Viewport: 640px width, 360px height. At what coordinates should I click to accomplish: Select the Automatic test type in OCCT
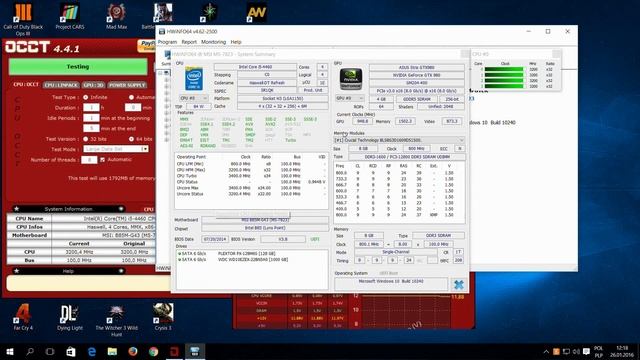pyautogui.click(x=131, y=97)
